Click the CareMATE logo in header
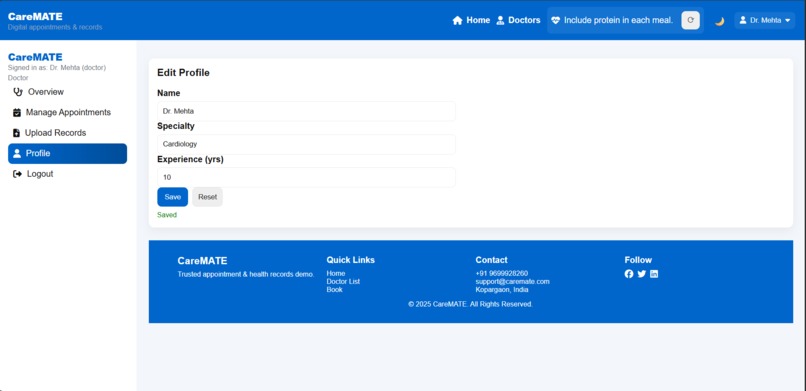 (x=35, y=16)
